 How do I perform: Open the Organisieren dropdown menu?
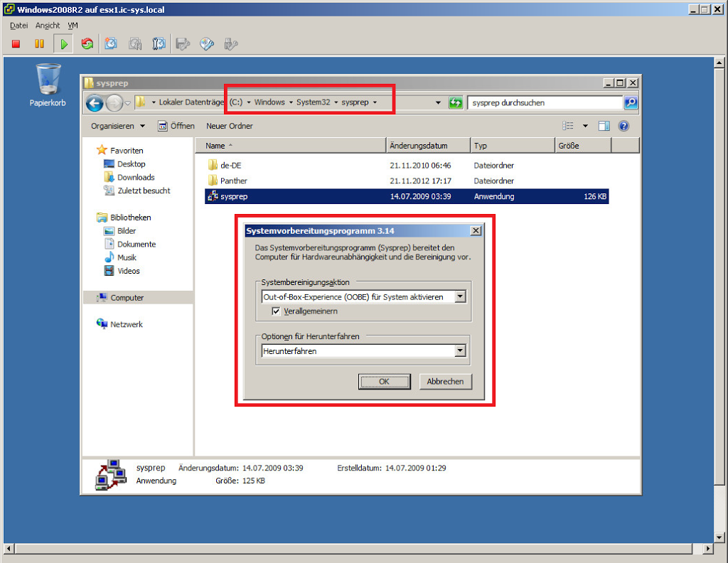click(x=117, y=126)
